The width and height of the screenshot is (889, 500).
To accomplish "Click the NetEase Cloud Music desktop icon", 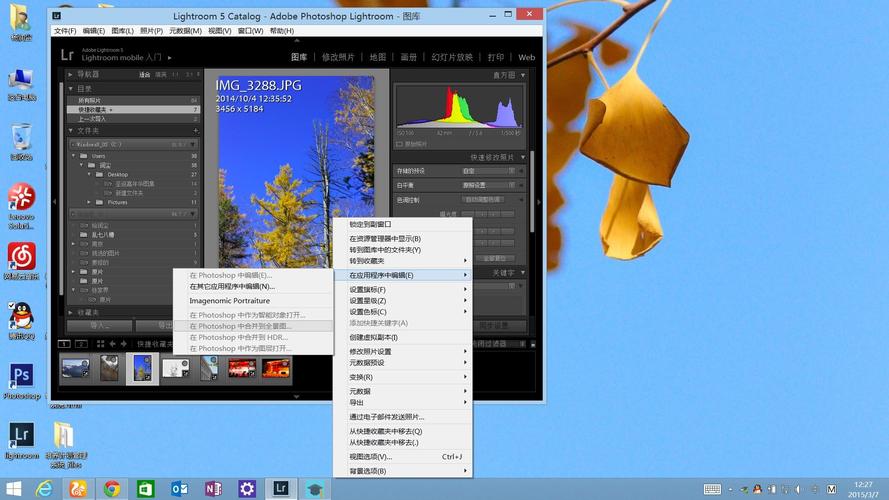I will pyautogui.click(x=22, y=256).
